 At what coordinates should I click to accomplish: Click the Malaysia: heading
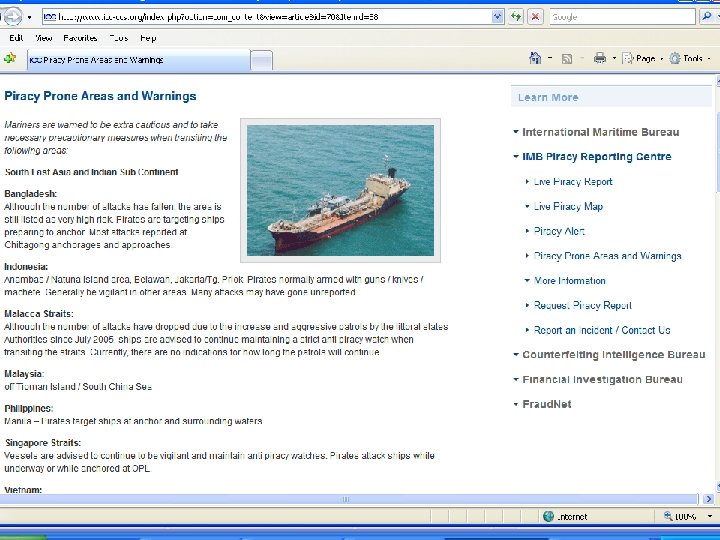pos(24,374)
